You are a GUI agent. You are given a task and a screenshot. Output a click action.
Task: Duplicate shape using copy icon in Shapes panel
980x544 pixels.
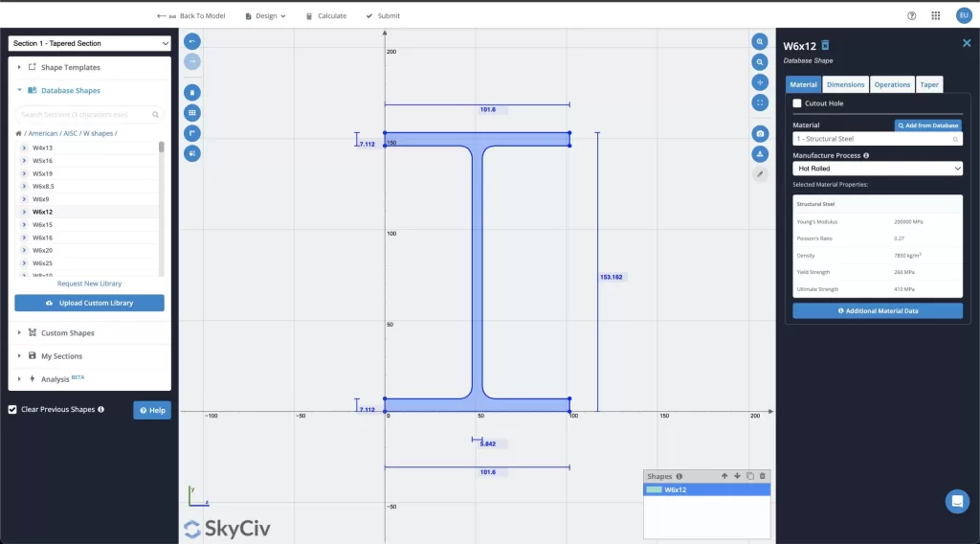[750, 476]
